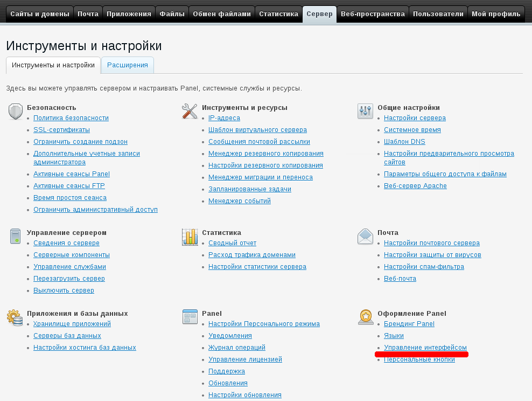The width and height of the screenshot is (532, 401).
Task: Click the Panel appearance award icon
Action: (365, 317)
